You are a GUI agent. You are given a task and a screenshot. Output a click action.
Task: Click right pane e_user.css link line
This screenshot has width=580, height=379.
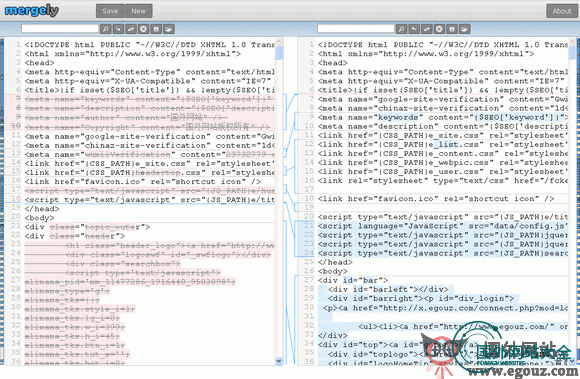tap(443, 172)
